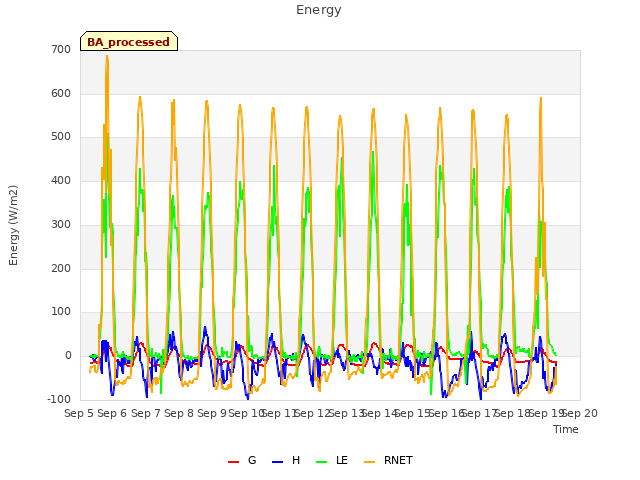Click the red G legend color marker
The image size is (640, 480).
(233, 462)
